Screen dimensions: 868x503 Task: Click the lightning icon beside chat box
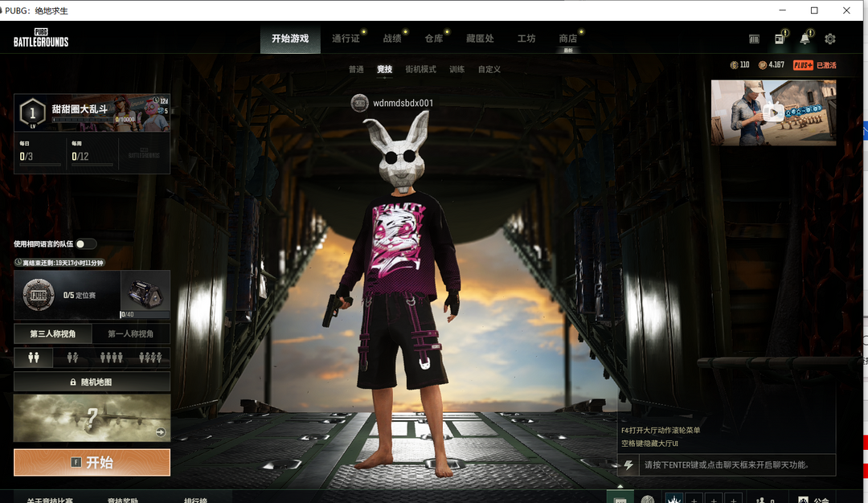click(x=628, y=465)
